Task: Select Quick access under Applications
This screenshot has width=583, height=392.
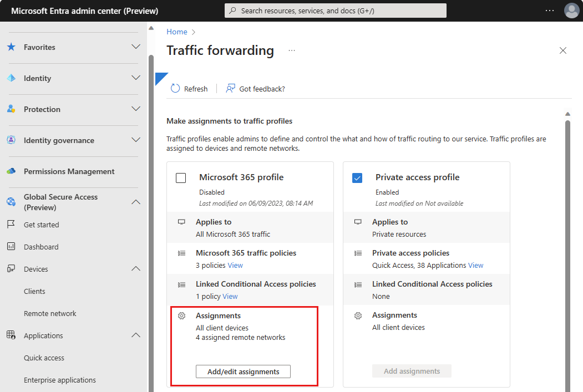Action: (x=44, y=358)
